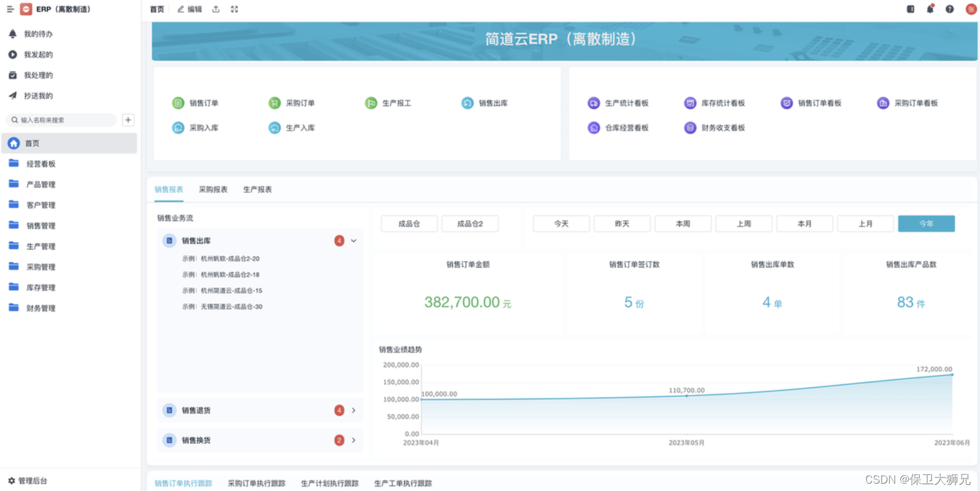Expand the 库存管理 folder
Image resolution: width=980 pixels, height=491 pixels.
pyautogui.click(x=69, y=287)
